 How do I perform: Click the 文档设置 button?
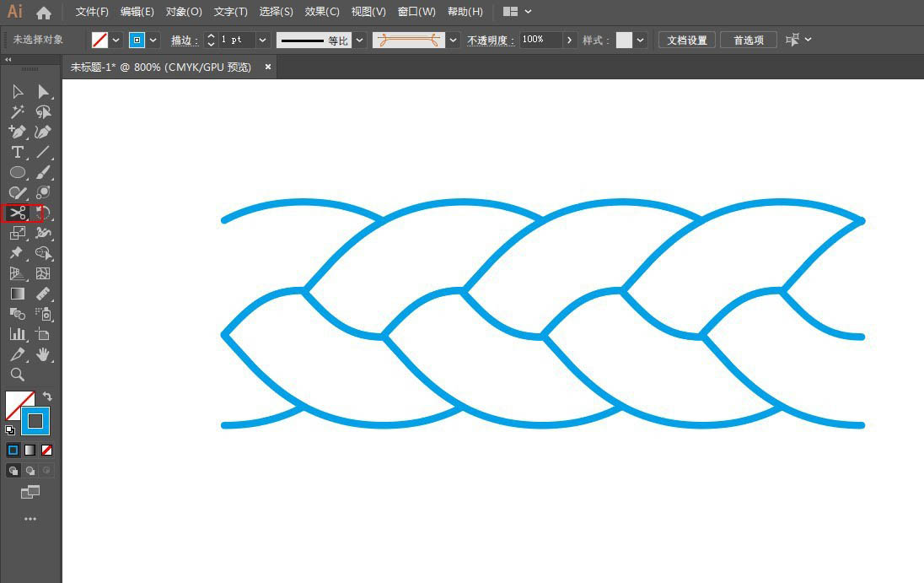(686, 40)
